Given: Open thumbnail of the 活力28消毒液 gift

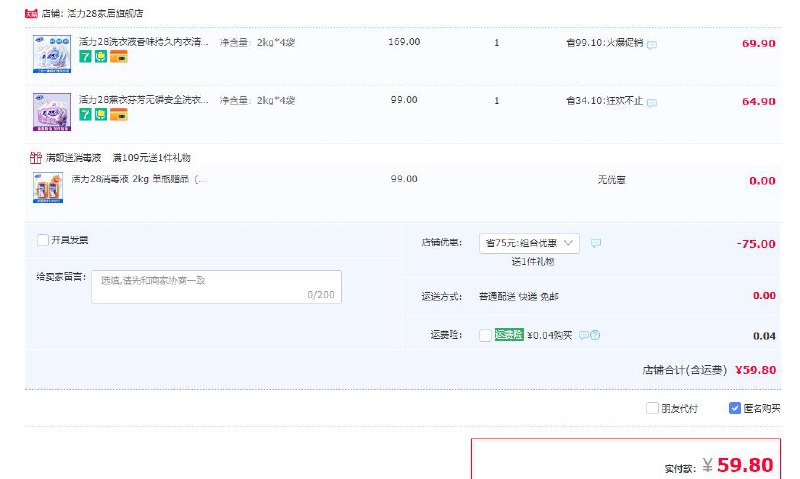Looking at the screenshot, I should [x=48, y=187].
